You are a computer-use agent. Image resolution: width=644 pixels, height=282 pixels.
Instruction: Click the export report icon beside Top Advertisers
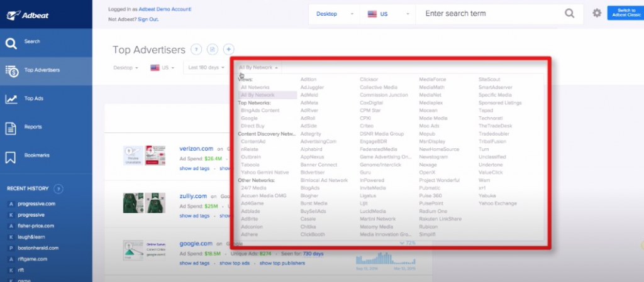[213, 50]
